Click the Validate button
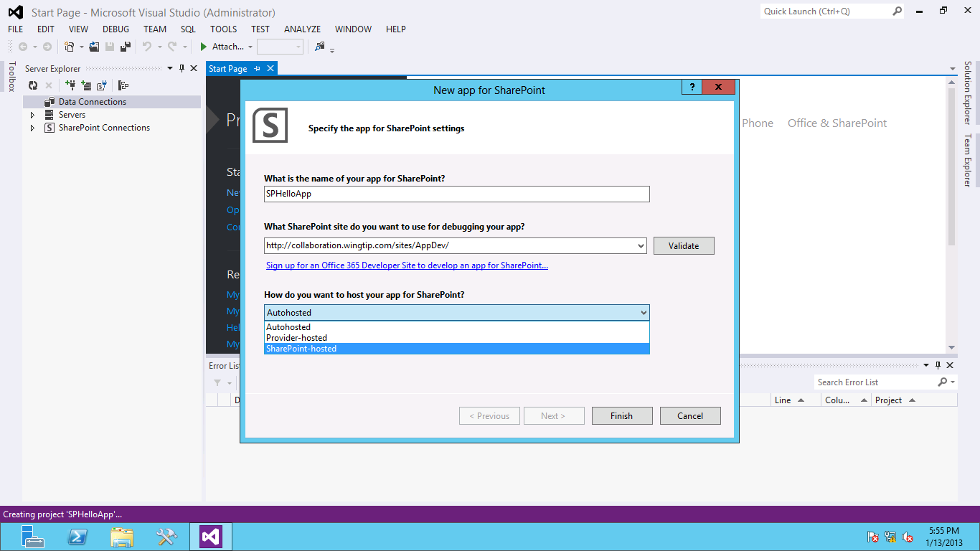The width and height of the screenshot is (980, 551). (x=683, y=245)
